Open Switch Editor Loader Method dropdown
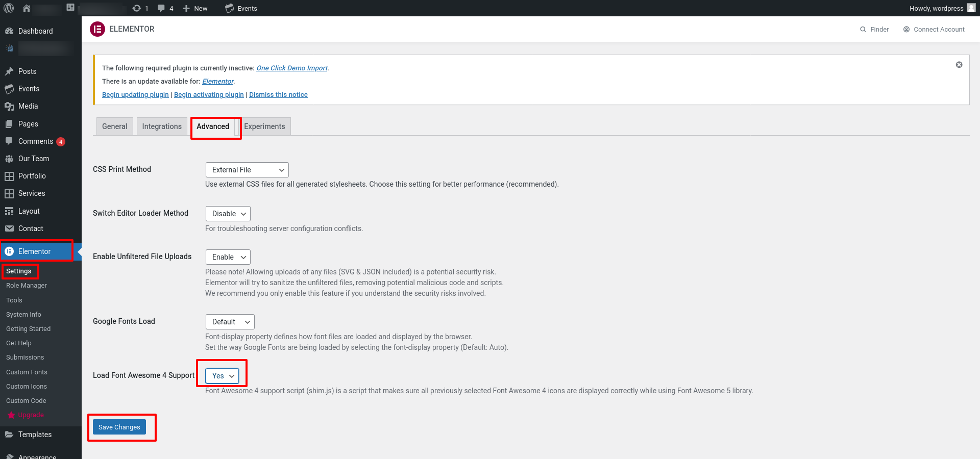 click(228, 214)
